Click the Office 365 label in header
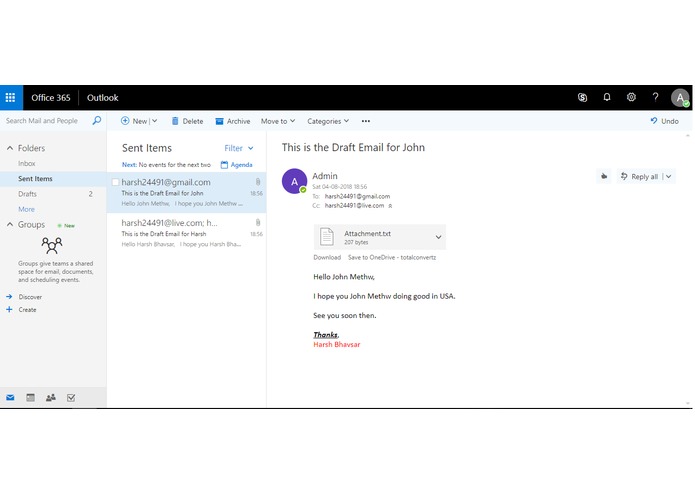Screen dimensions: 695x494 [51, 97]
